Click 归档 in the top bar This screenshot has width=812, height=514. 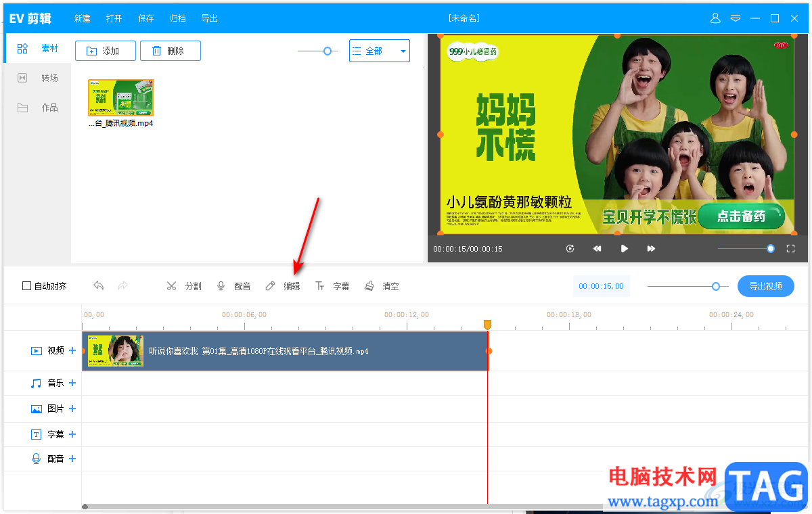177,19
